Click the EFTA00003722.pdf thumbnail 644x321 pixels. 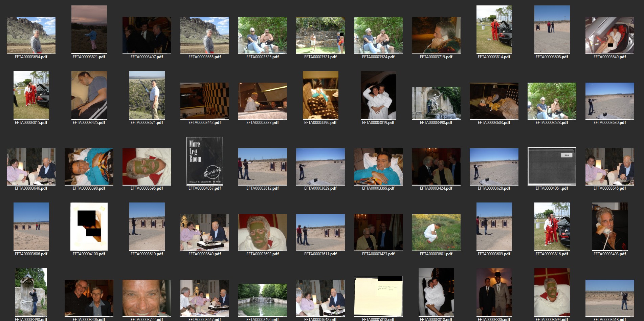147,298
